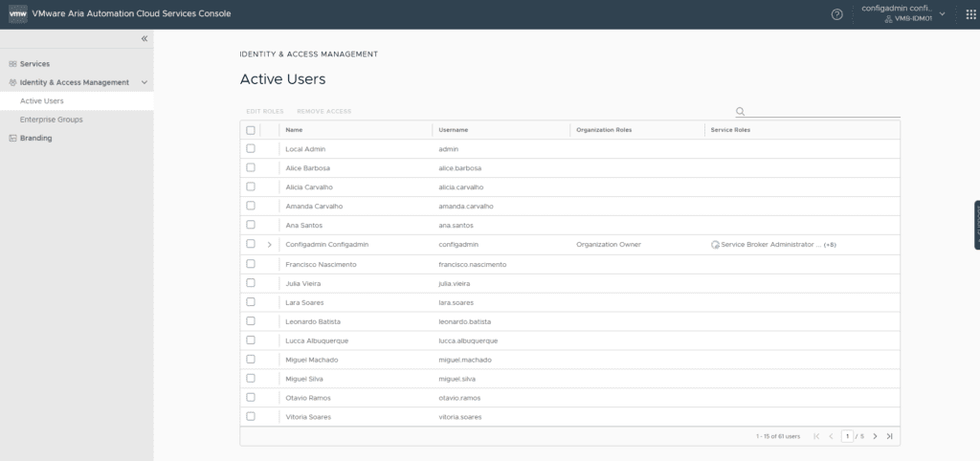
Task: Check the Configadmin Configadmin row checkbox
Action: click(251, 244)
